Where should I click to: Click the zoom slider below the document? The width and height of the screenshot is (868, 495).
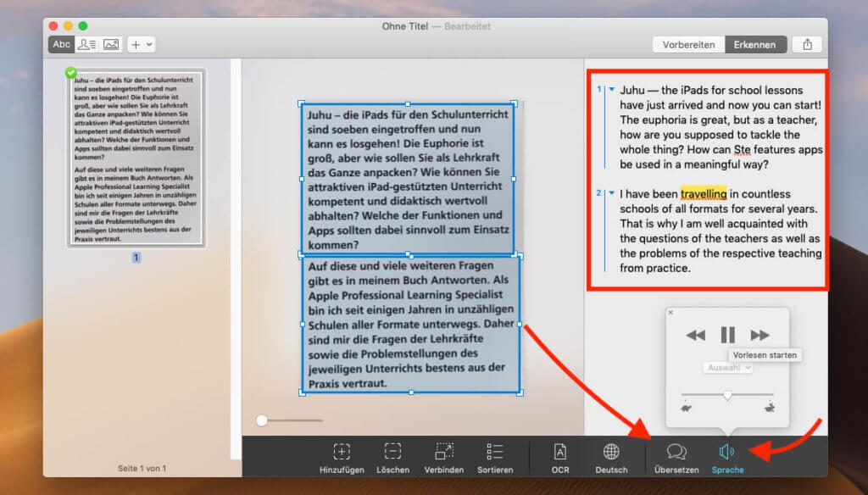tap(290, 420)
